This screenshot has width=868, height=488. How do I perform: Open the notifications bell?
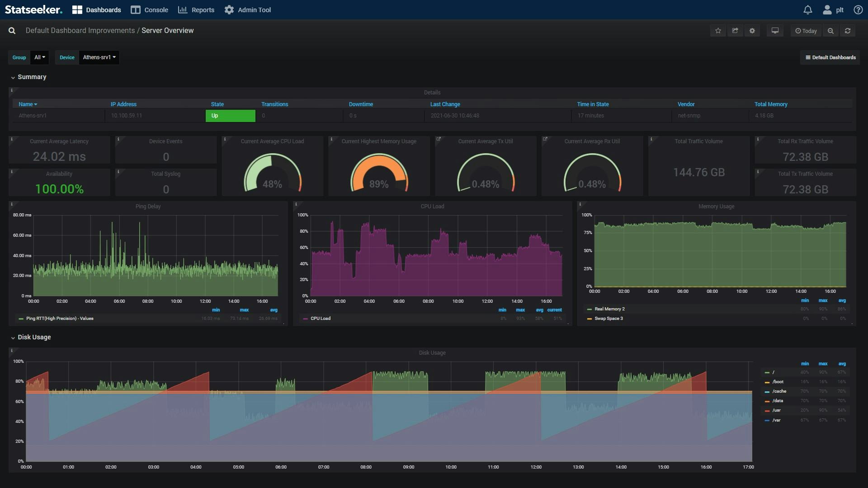[x=808, y=10]
